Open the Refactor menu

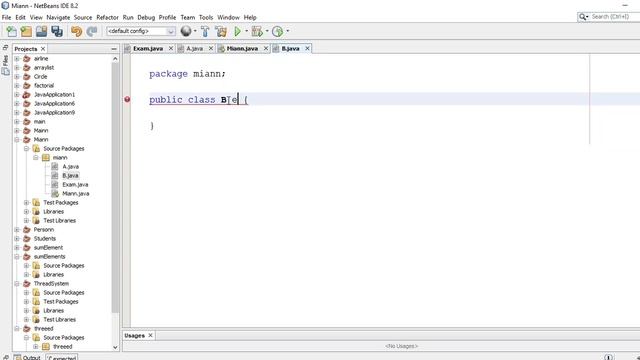[x=107, y=18]
